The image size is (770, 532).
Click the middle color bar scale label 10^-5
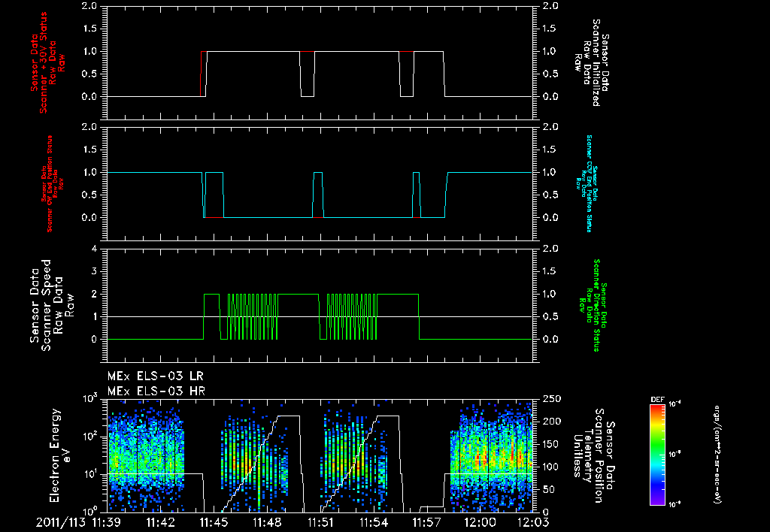(x=675, y=454)
